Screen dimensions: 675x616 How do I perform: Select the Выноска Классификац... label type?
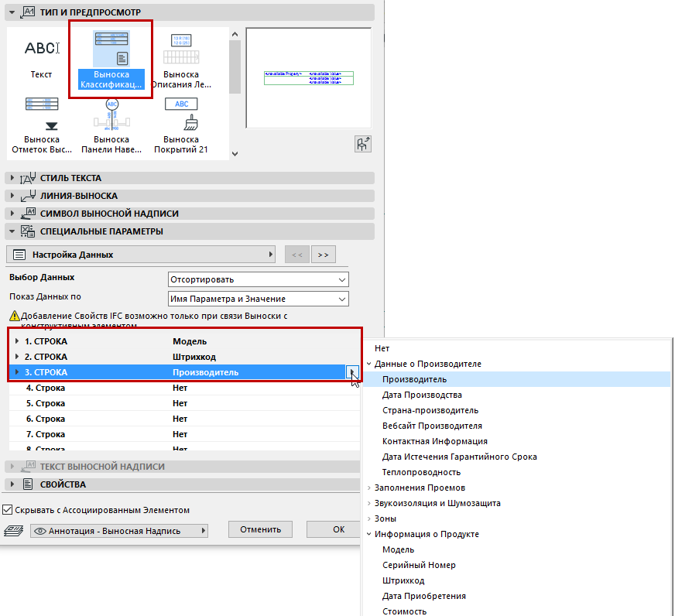tap(111, 60)
